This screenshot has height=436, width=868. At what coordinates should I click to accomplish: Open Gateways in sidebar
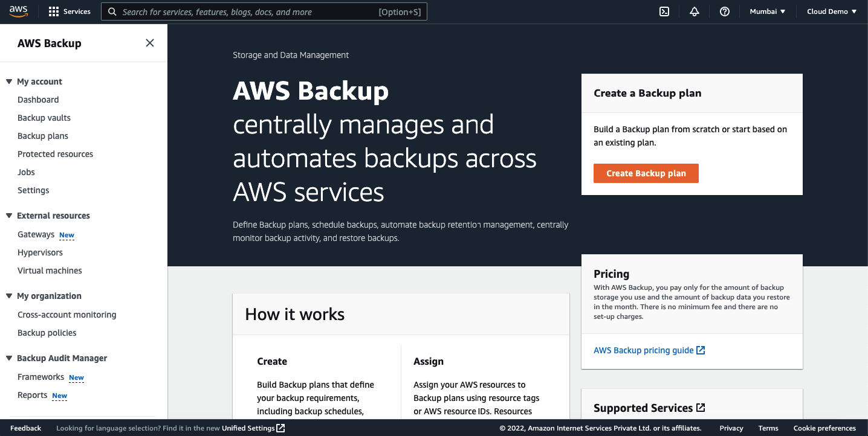coord(36,234)
